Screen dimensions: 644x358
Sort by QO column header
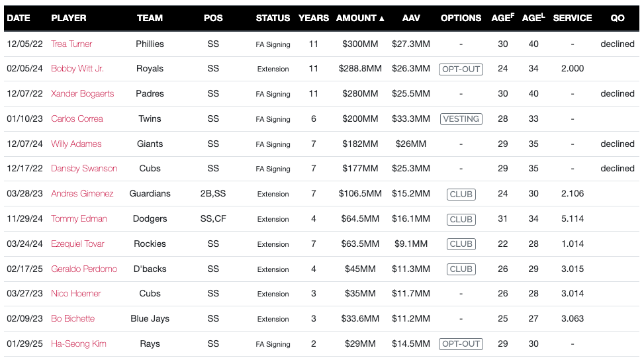(618, 18)
